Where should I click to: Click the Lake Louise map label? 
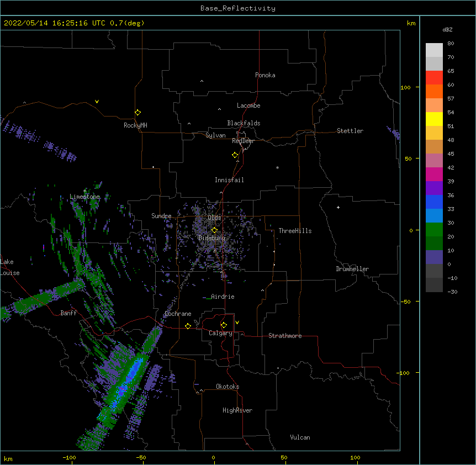coord(10,267)
